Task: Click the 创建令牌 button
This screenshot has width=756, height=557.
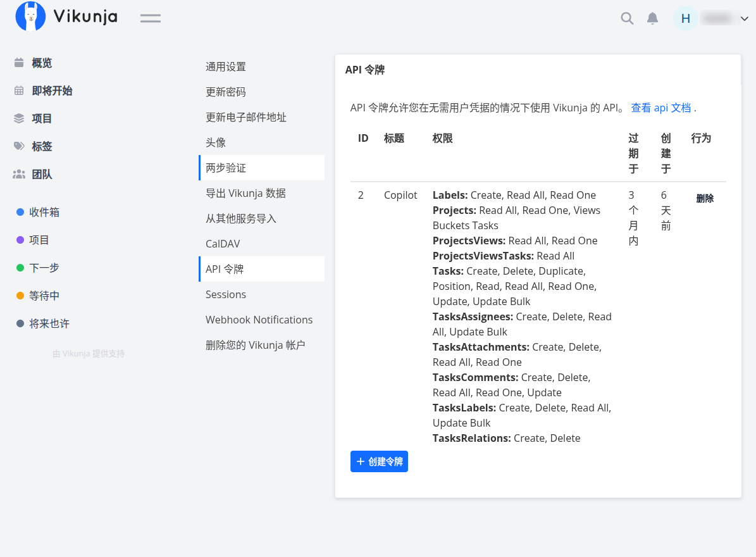Action: (379, 461)
